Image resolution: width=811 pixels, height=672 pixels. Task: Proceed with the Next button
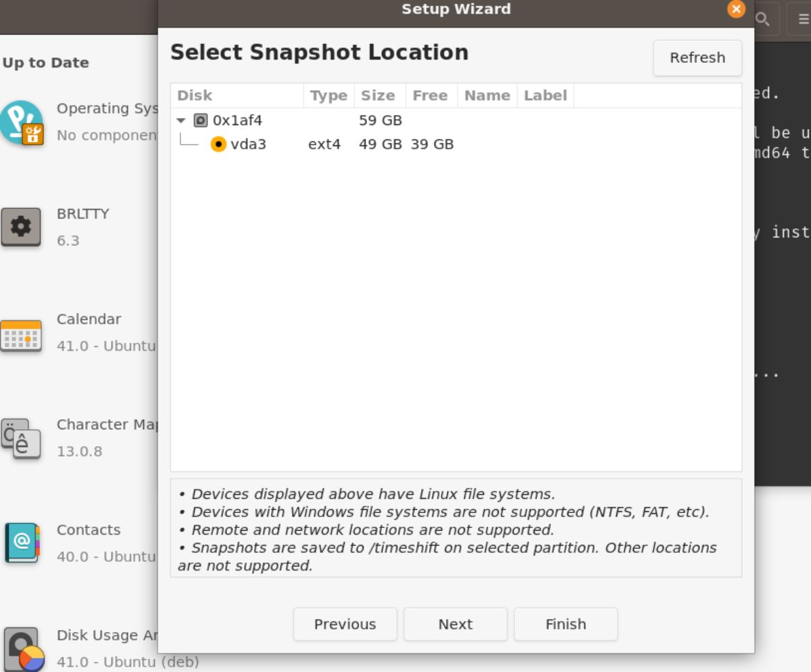(x=455, y=624)
